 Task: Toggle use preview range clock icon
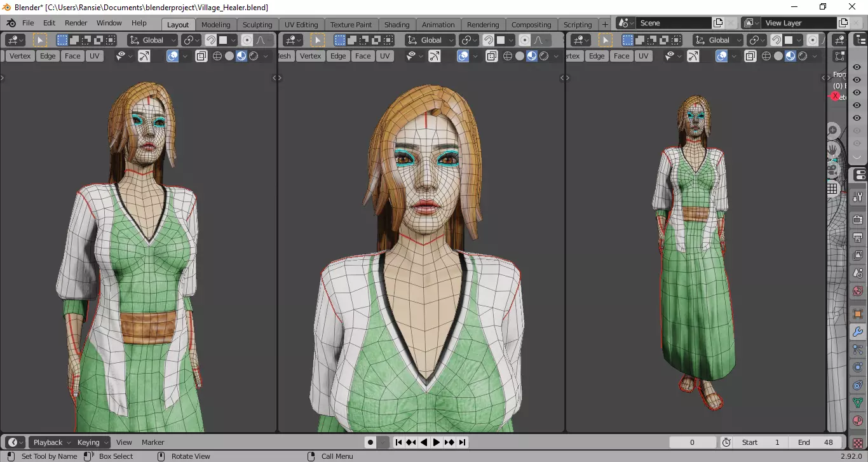click(727, 442)
